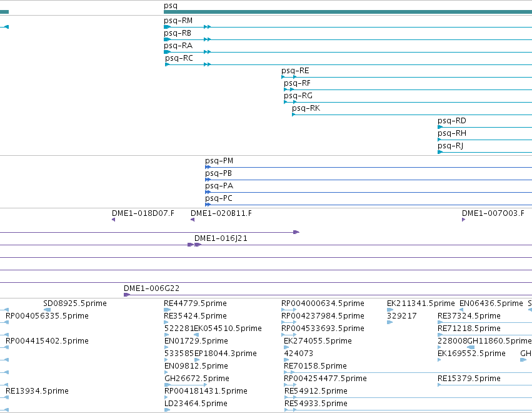Click the LD23464.5prime EST label

click(196, 404)
